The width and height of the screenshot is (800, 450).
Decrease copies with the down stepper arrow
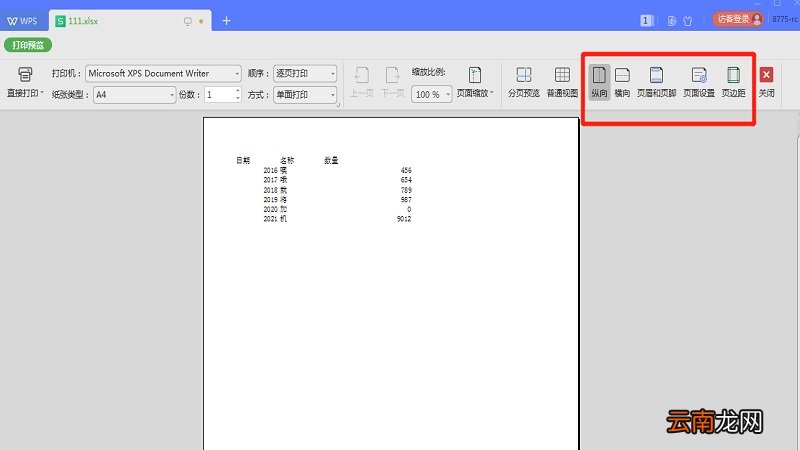(x=238, y=98)
